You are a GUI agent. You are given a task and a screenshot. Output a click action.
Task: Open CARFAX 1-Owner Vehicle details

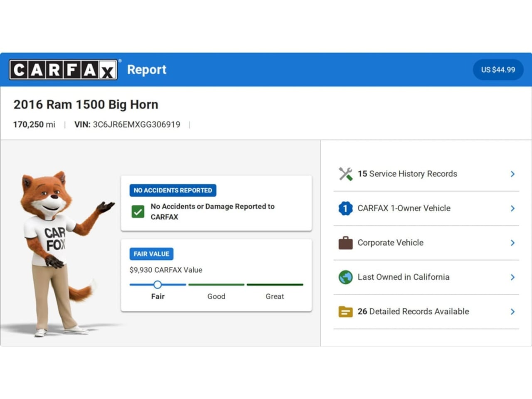(x=426, y=208)
